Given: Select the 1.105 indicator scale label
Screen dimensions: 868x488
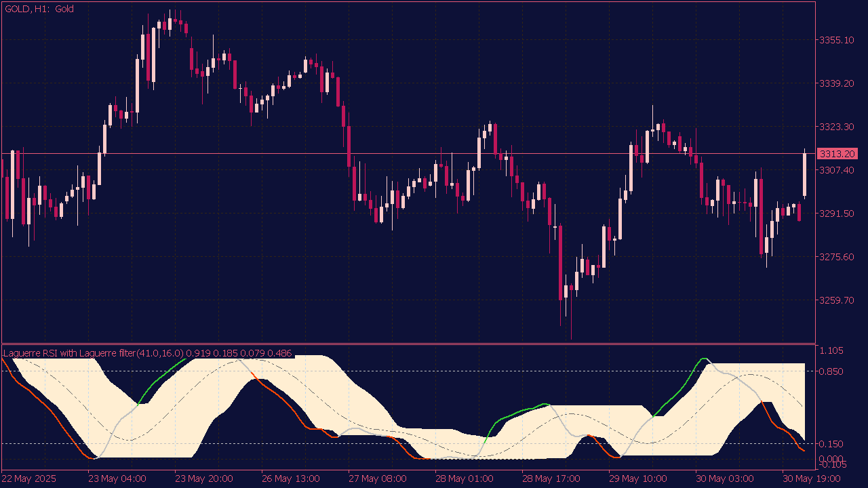Looking at the screenshot, I should (x=832, y=350).
